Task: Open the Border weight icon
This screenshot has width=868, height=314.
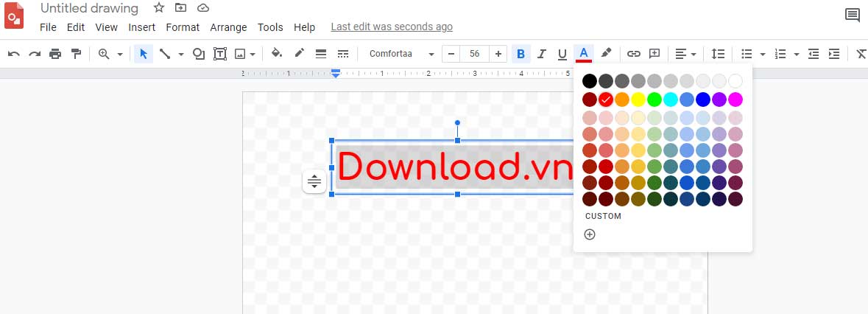Action: (x=320, y=54)
